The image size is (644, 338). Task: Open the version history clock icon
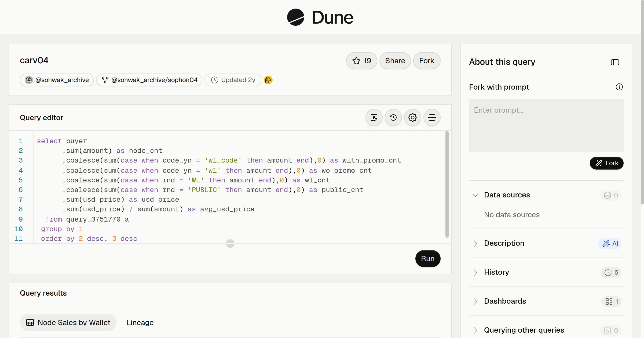(393, 117)
